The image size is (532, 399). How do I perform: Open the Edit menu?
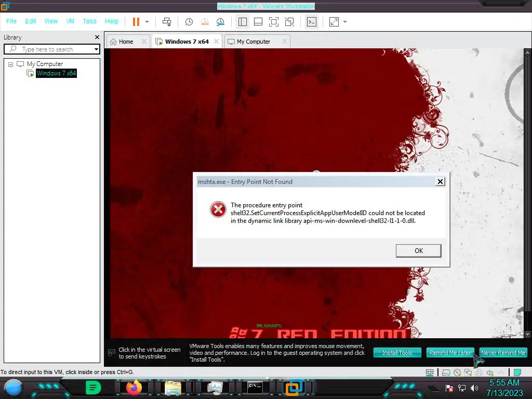coord(31,21)
